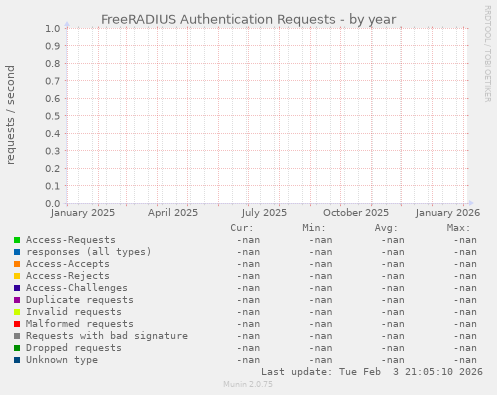Click the green Access-Requests legend swatch

pos(17,240)
